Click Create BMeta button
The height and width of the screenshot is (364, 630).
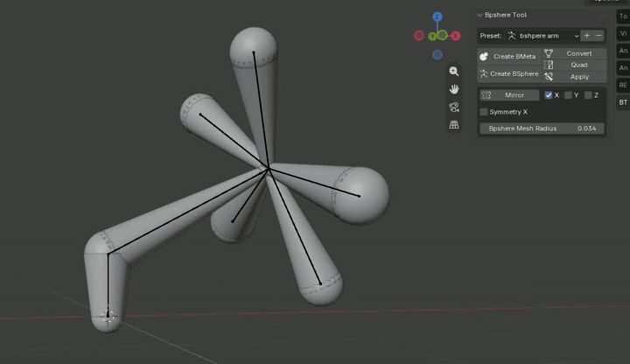pyautogui.click(x=509, y=57)
